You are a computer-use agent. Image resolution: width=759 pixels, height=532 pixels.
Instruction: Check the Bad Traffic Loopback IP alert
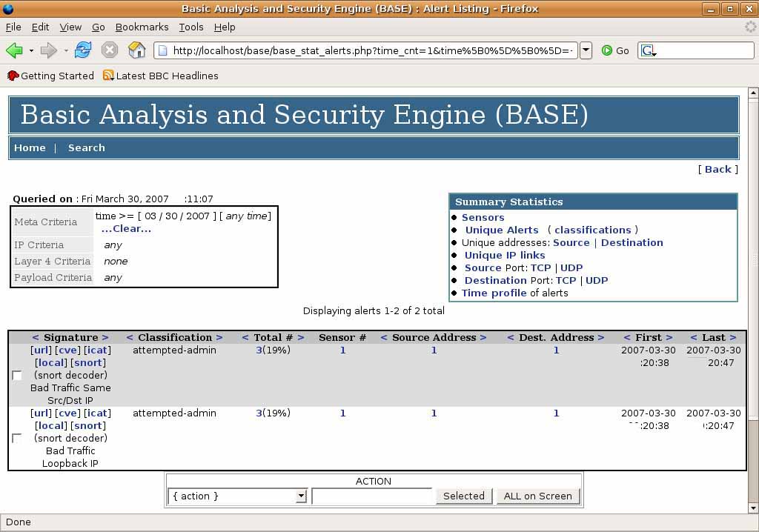(17, 438)
